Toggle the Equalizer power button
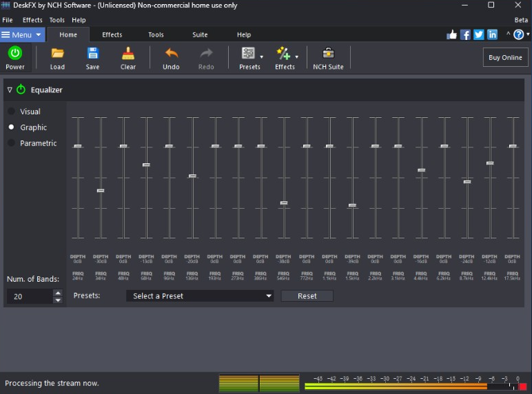Image resolution: width=532 pixels, height=394 pixels. pyautogui.click(x=21, y=90)
